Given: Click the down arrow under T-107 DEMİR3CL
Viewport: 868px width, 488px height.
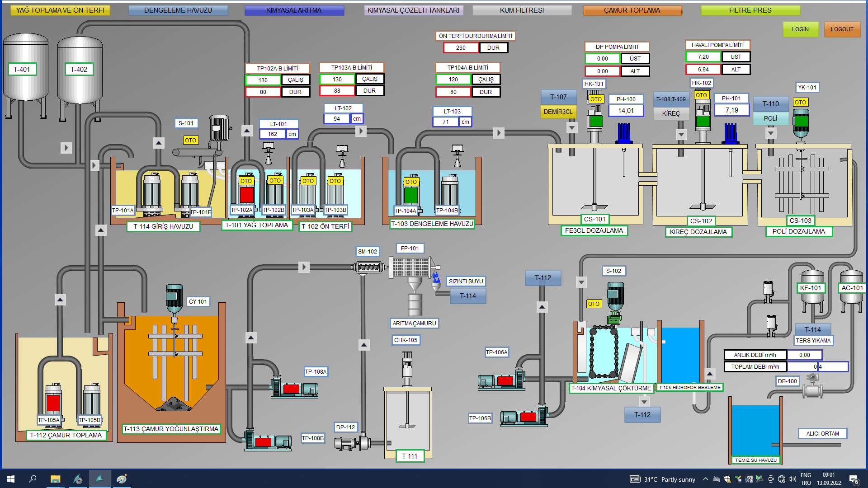Looking at the screenshot, I should [x=572, y=128].
